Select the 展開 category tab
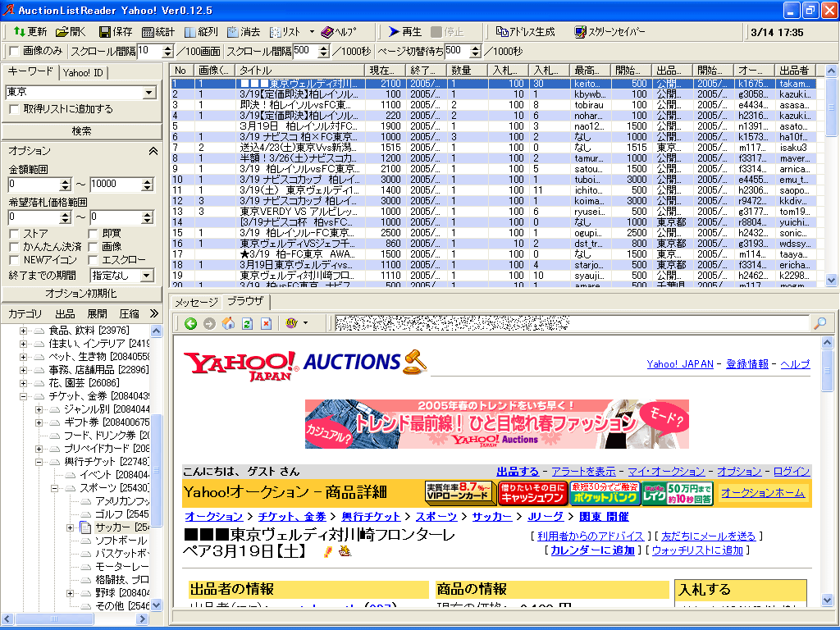 (x=97, y=314)
